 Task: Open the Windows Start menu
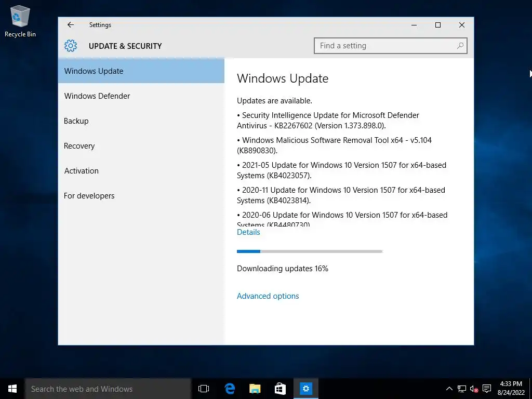pos(12,389)
